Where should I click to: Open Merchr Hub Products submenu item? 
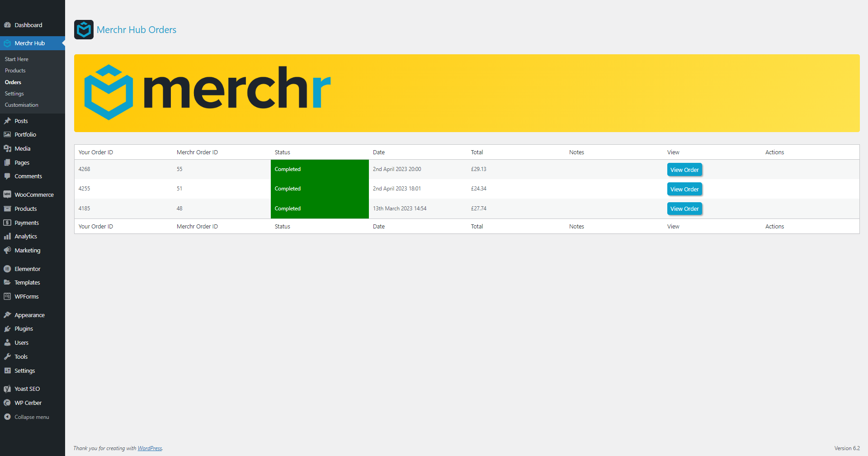tap(15, 71)
